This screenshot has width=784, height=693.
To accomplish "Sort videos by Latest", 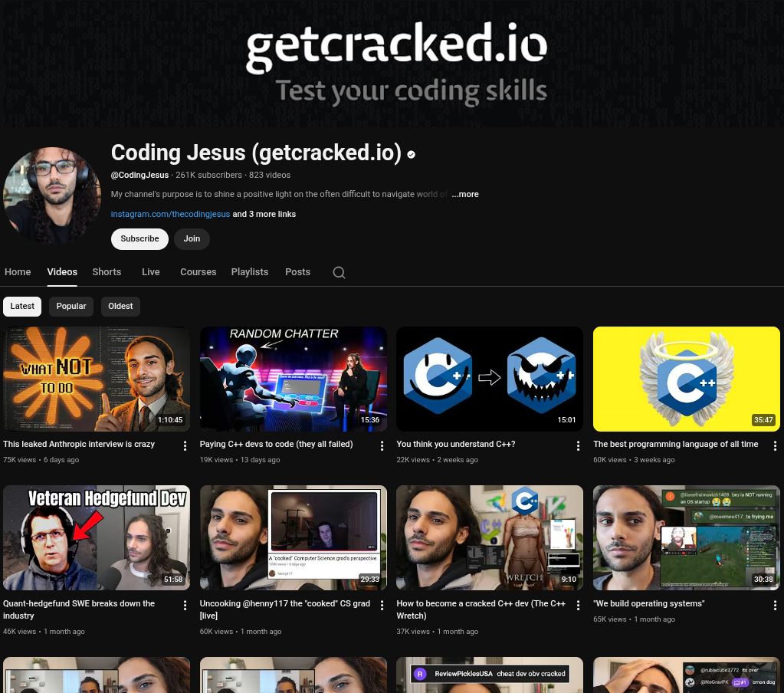I will pyautogui.click(x=22, y=306).
